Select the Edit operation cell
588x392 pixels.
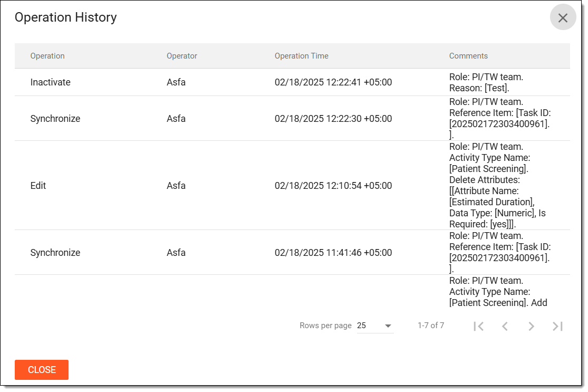coord(38,186)
